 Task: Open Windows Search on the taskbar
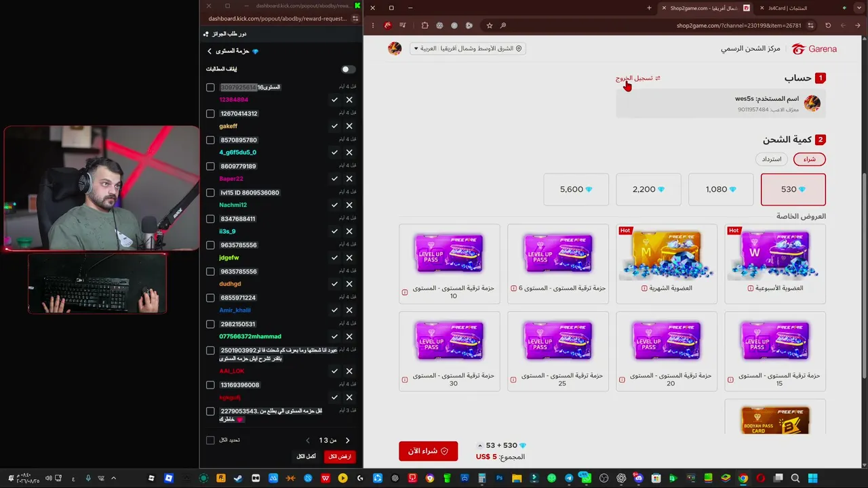point(795,479)
